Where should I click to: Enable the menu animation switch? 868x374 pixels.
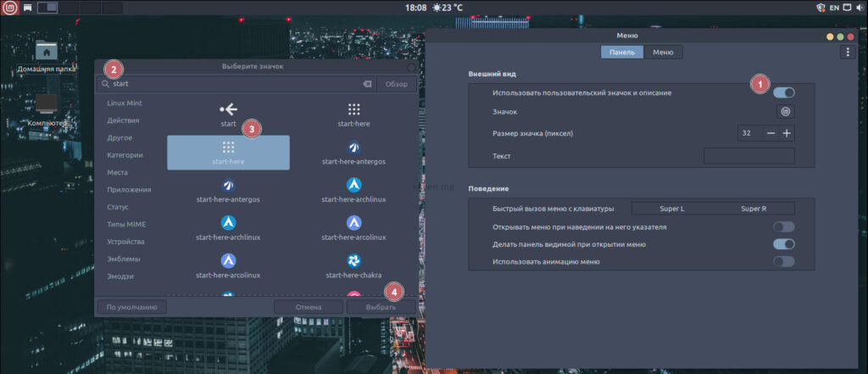(x=783, y=262)
